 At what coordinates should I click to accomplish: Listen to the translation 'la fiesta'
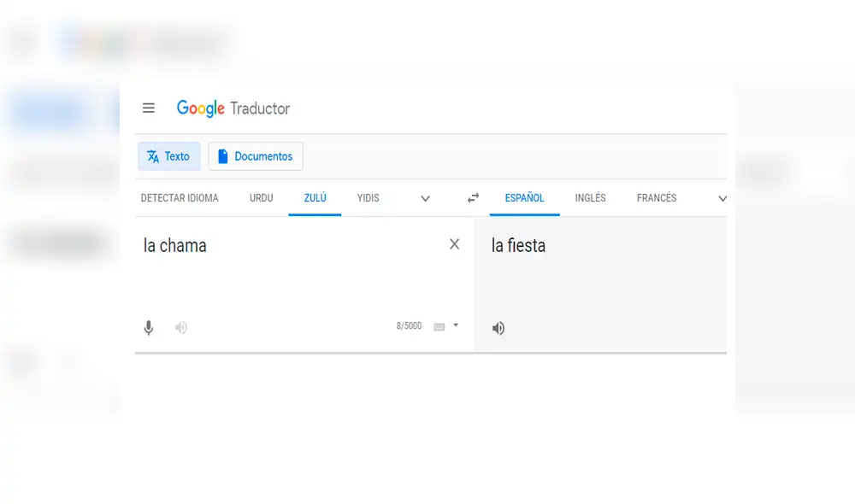point(498,327)
